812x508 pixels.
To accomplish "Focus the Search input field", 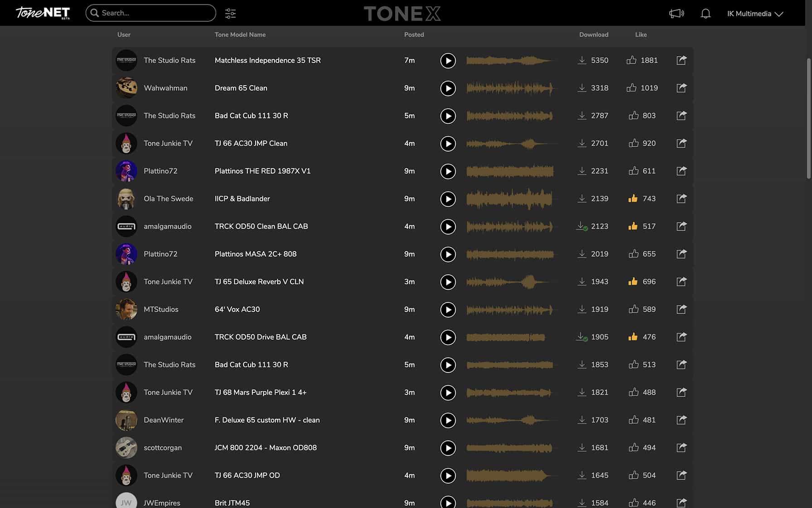I will (x=150, y=13).
